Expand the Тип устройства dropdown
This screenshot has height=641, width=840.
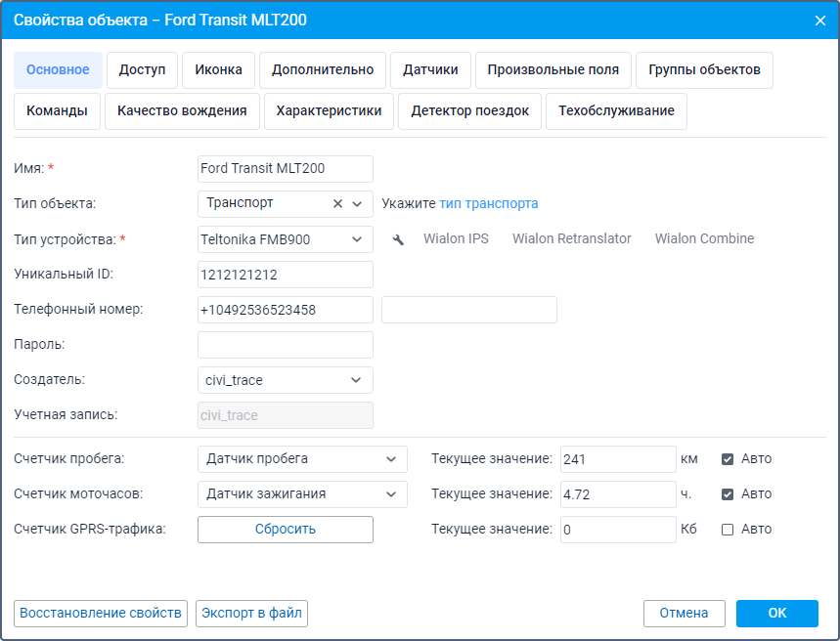point(357,239)
